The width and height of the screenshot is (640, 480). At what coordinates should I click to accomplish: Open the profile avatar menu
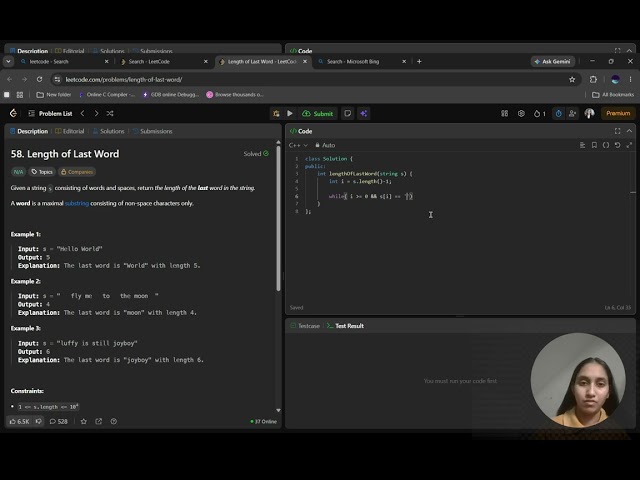click(589, 113)
